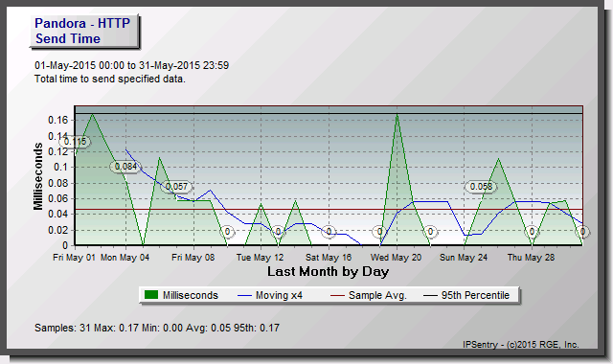
Task: Click the Tue May 12 axis label
Action: click(260, 258)
